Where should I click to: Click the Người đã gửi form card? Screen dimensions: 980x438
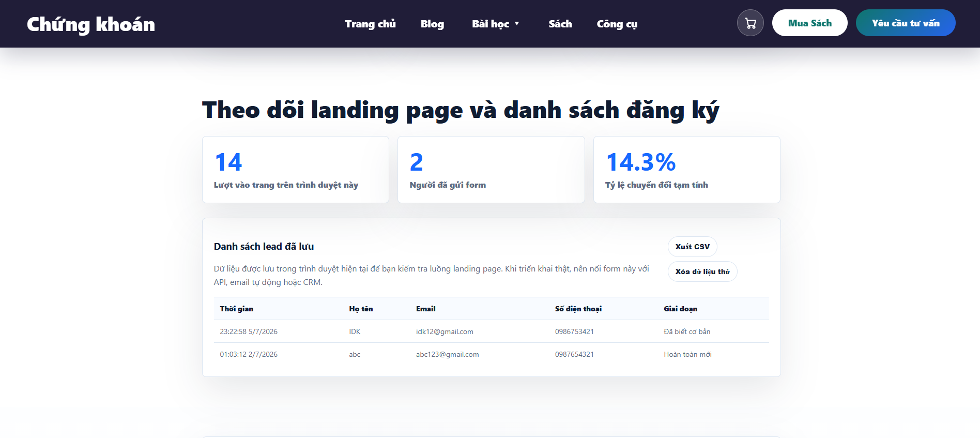coord(491,170)
